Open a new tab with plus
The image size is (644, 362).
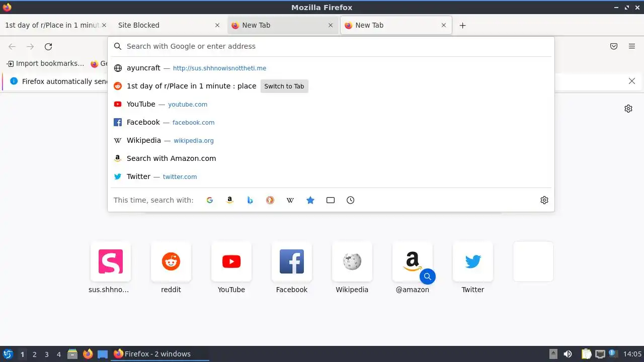tap(463, 25)
